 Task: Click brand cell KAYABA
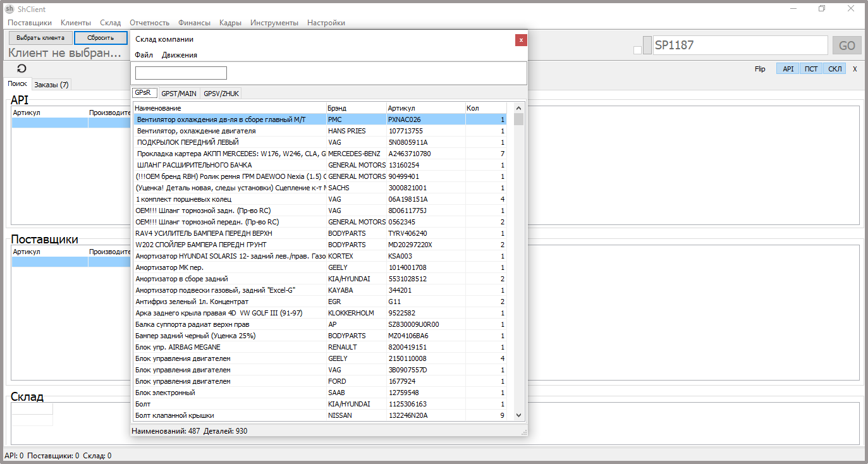click(356, 290)
